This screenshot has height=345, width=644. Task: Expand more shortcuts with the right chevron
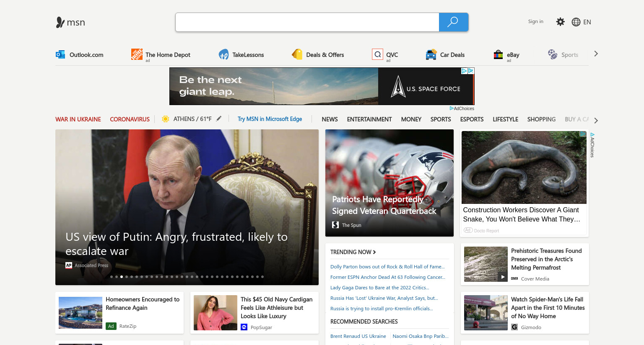coord(596,54)
